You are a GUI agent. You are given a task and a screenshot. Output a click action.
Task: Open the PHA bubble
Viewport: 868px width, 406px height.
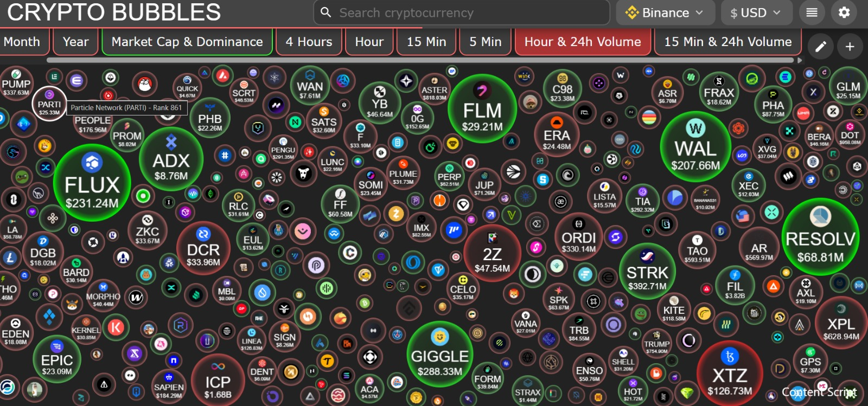773,104
